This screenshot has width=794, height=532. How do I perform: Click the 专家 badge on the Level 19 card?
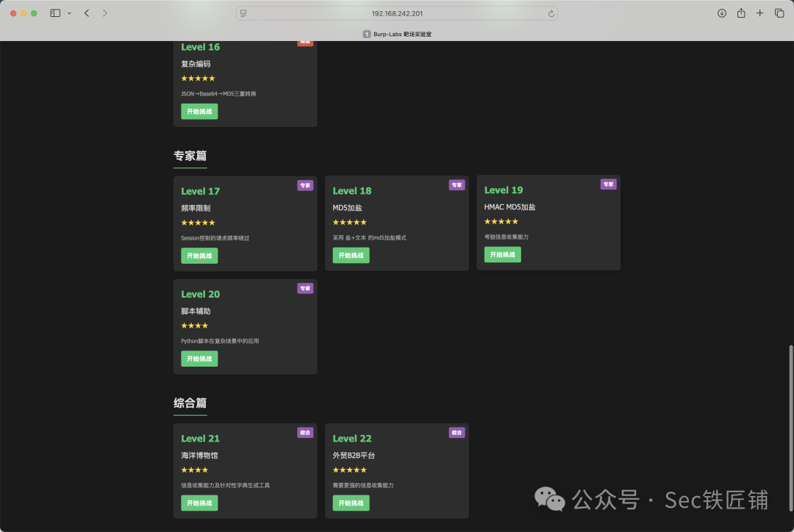pos(608,184)
